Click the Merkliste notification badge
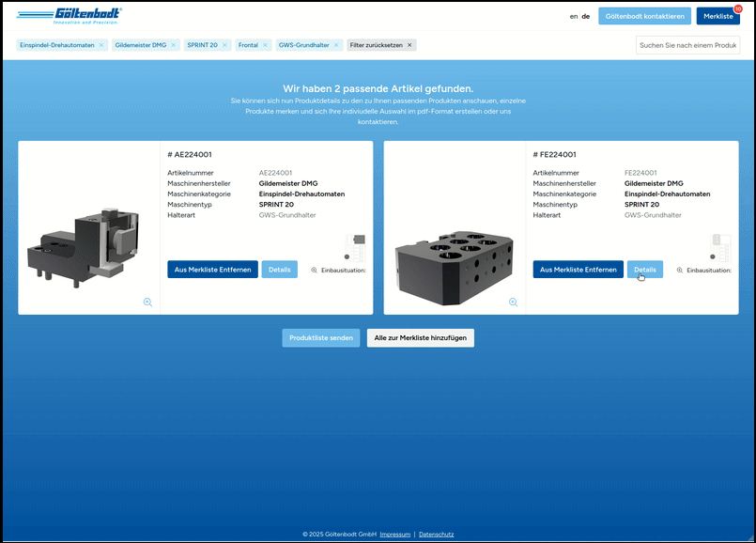Viewport: 756px width, 543px height. coord(737,8)
